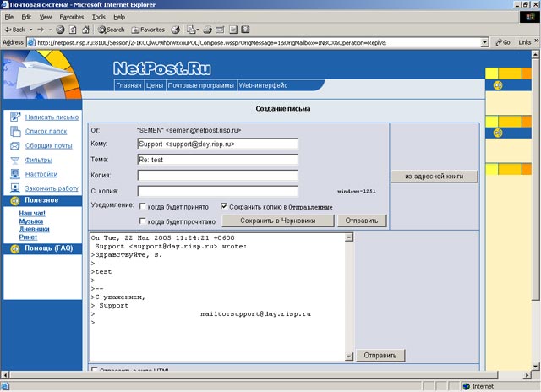The height and width of the screenshot is (392, 541).
Task: Click the last toolbar icon after Discuss
Action: (x=245, y=30)
